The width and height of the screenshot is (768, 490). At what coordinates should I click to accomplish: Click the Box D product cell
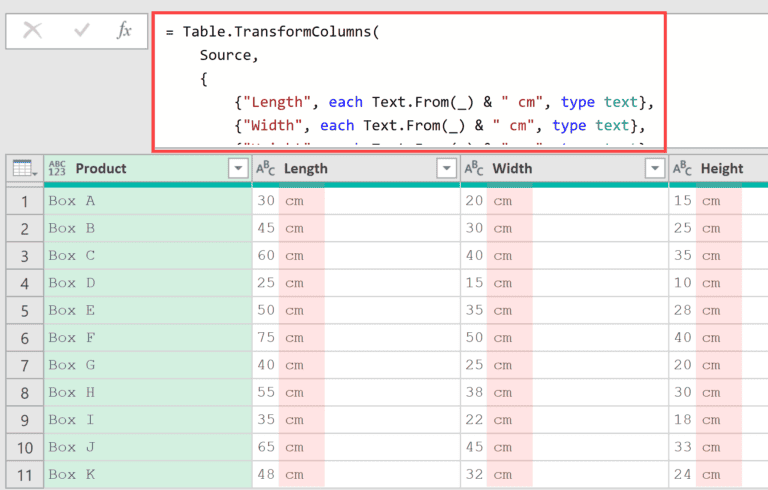(147, 283)
